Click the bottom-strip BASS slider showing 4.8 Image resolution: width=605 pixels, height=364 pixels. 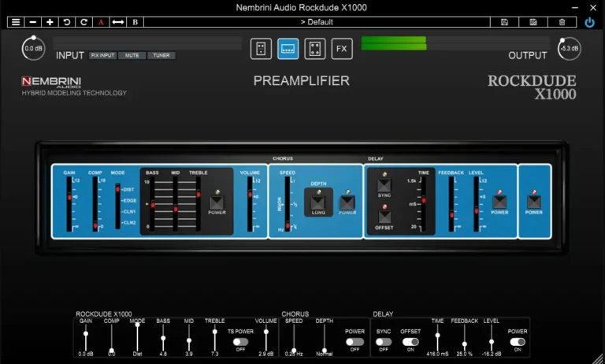(x=163, y=338)
